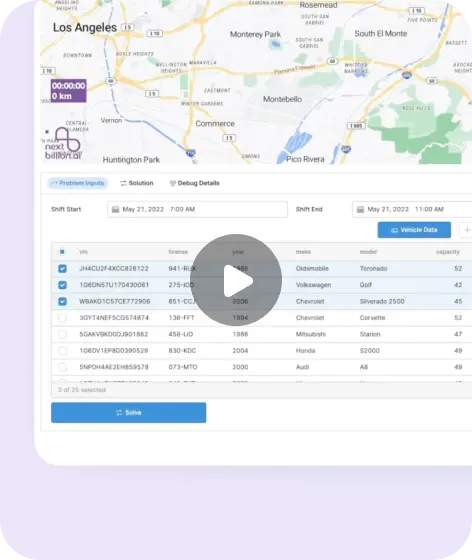472x560 pixels.
Task: Click the Audi make cell
Action: [302, 367]
